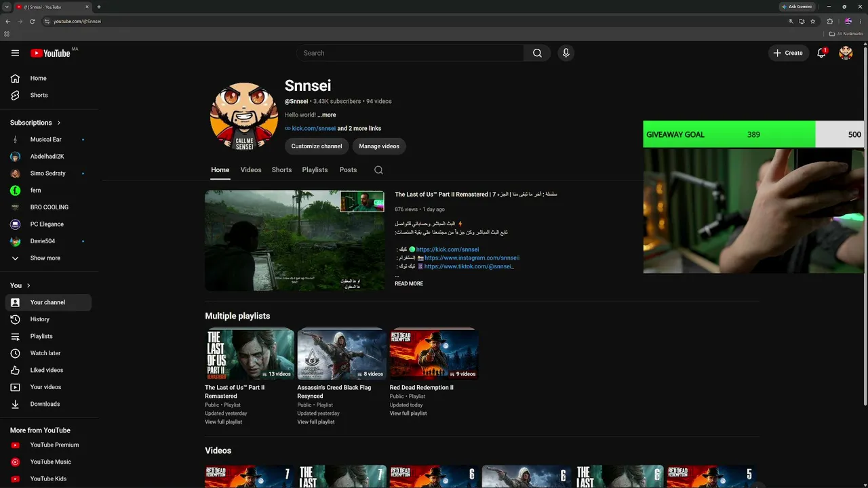This screenshot has width=868, height=488.
Task: Open Liked videos
Action: pyautogui.click(x=47, y=370)
